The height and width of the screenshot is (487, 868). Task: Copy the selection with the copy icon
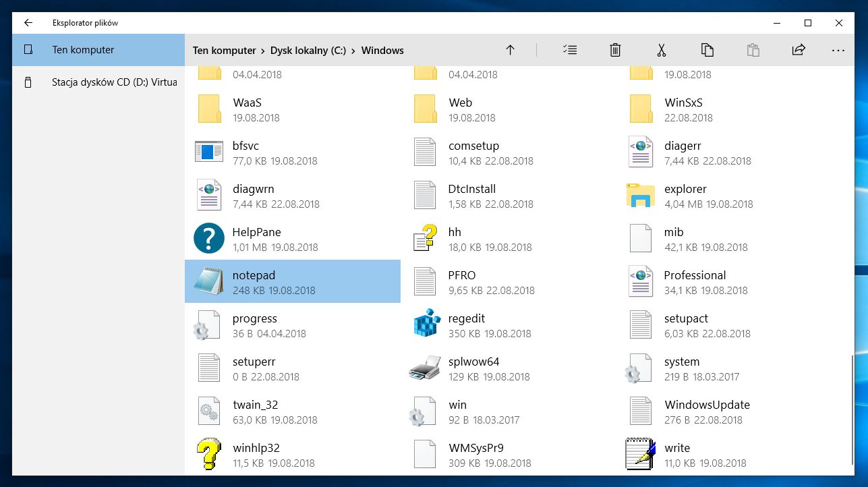(707, 50)
